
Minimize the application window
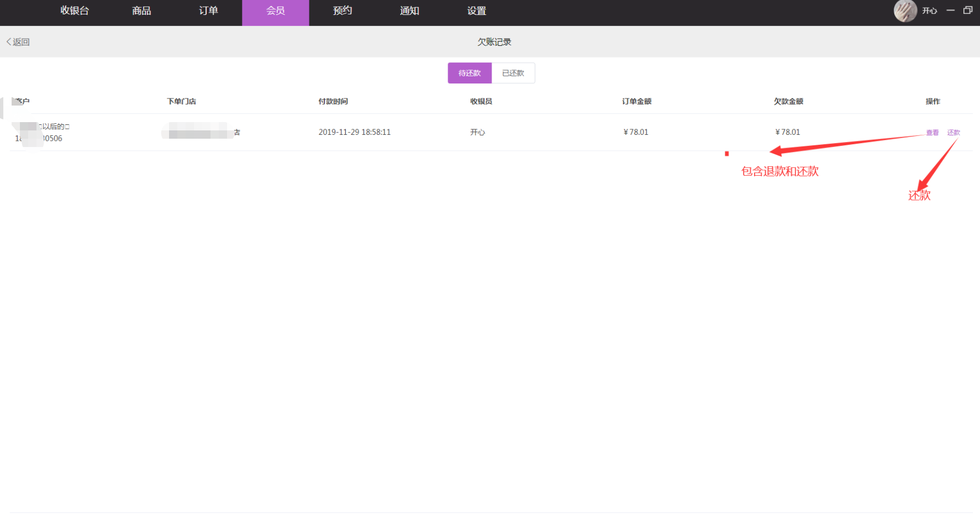(951, 10)
